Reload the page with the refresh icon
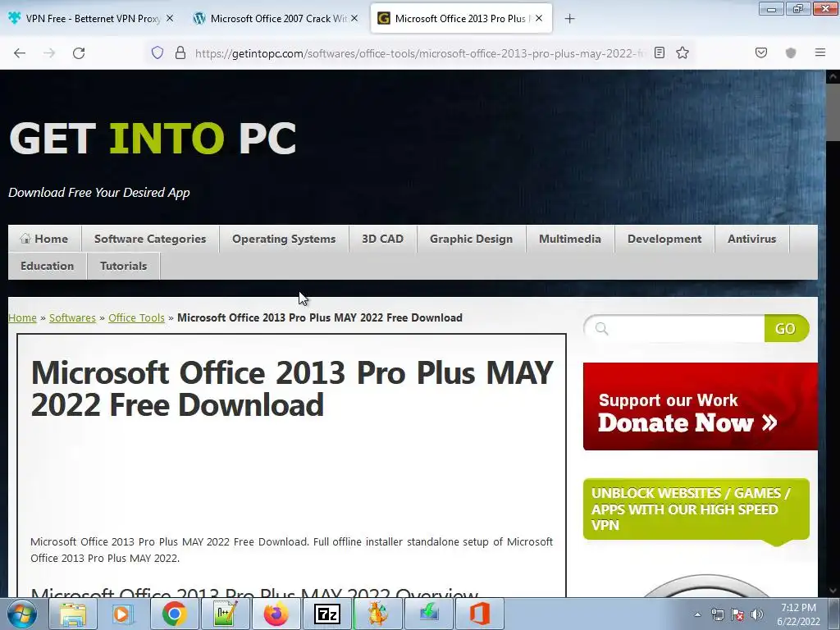 point(79,53)
